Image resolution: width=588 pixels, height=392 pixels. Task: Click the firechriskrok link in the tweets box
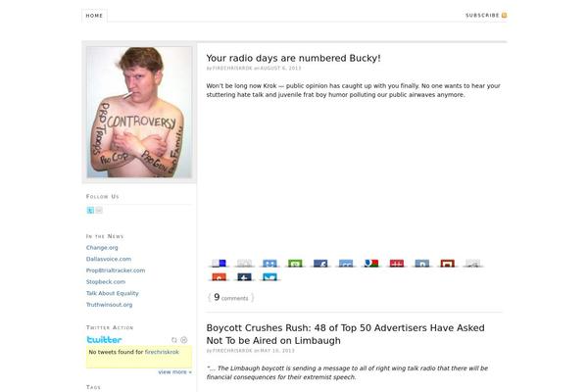click(162, 352)
